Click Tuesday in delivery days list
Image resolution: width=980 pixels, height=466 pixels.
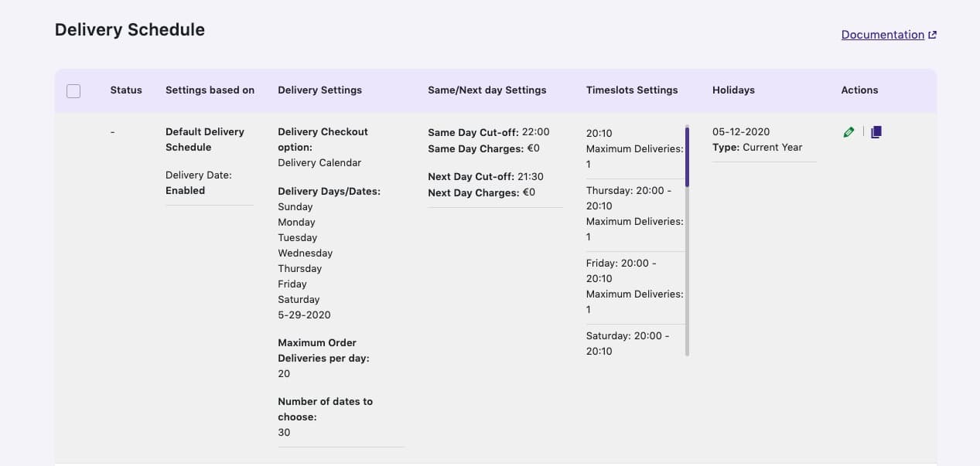pos(298,238)
